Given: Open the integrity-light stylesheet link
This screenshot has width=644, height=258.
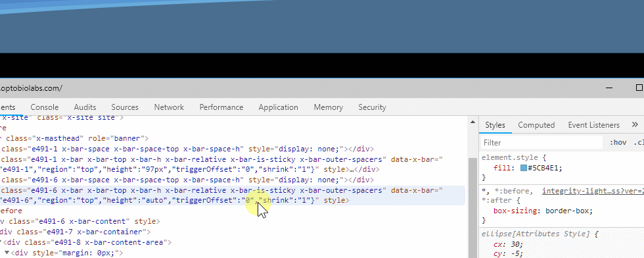Looking at the screenshot, I should click(593, 192).
